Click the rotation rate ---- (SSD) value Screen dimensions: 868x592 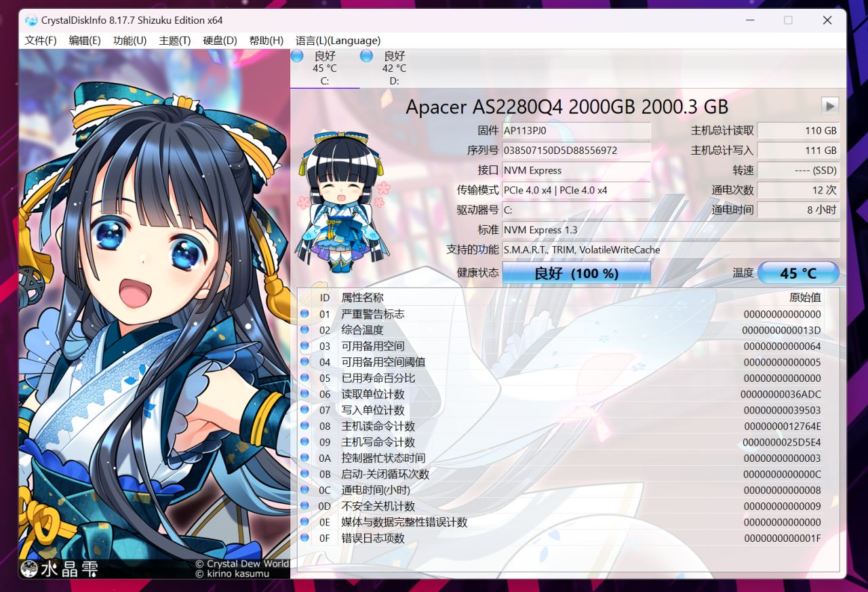pos(798,170)
